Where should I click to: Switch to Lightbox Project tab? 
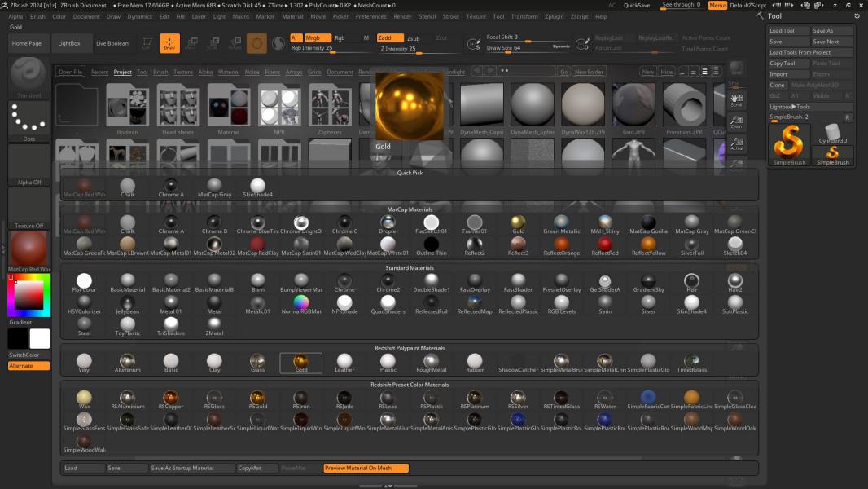pos(122,72)
